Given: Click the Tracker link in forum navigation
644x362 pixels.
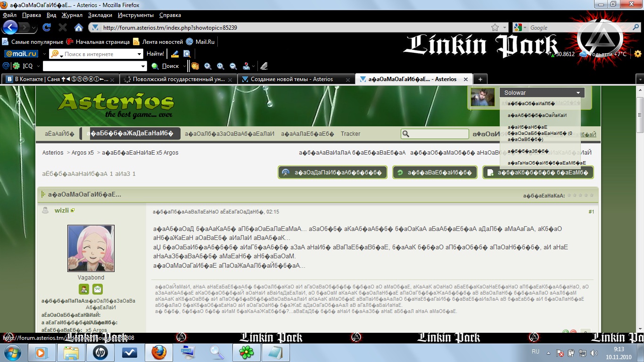Looking at the screenshot, I should click(x=350, y=134).
